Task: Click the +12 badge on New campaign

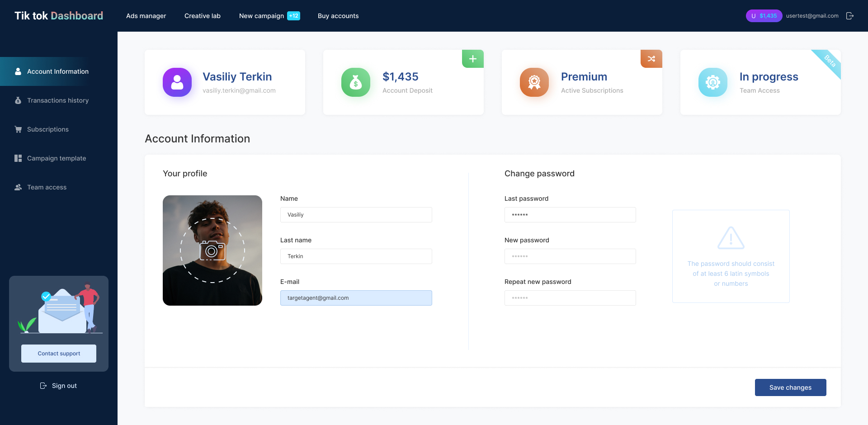Action: 294,16
